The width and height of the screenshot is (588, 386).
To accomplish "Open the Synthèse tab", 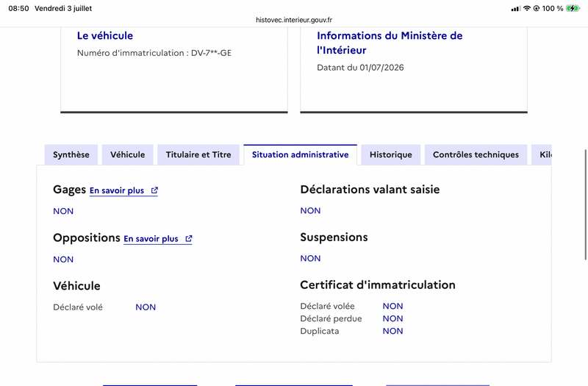I will coord(71,154).
